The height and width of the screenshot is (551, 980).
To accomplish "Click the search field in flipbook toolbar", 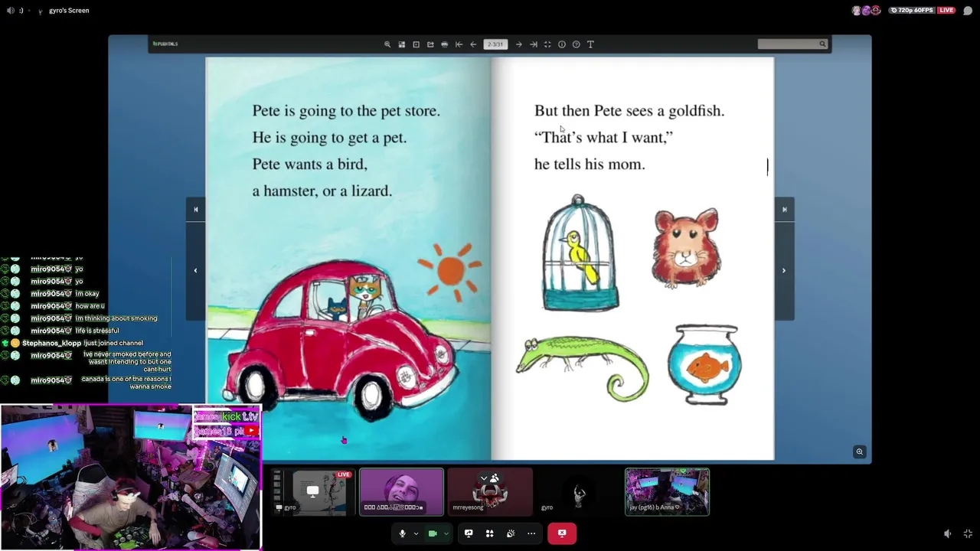I will 788,44.
